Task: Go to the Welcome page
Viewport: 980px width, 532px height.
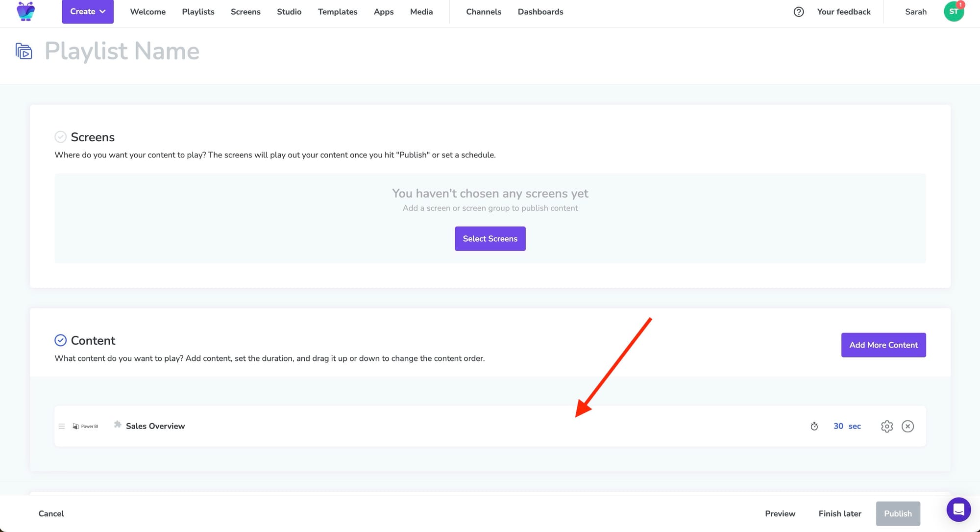Action: pos(148,12)
